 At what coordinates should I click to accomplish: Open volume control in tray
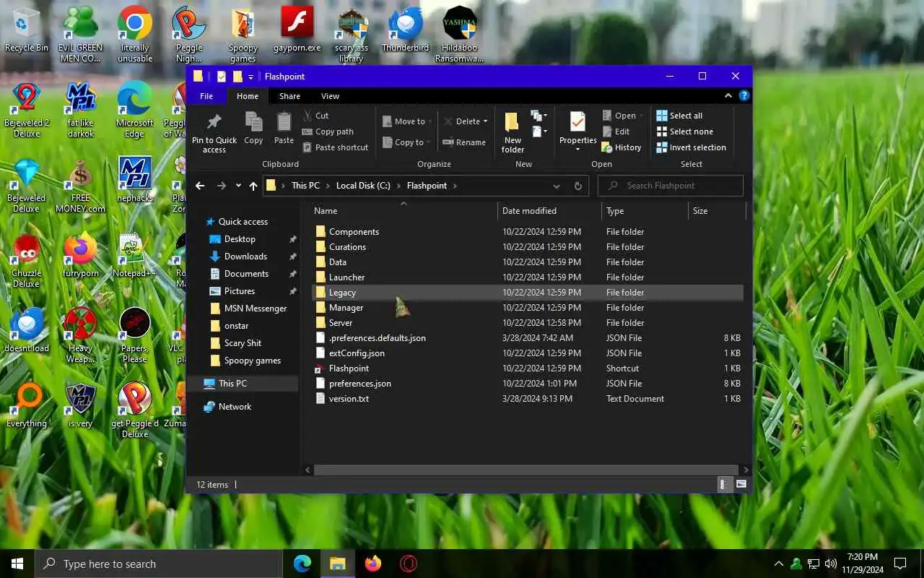click(x=830, y=564)
